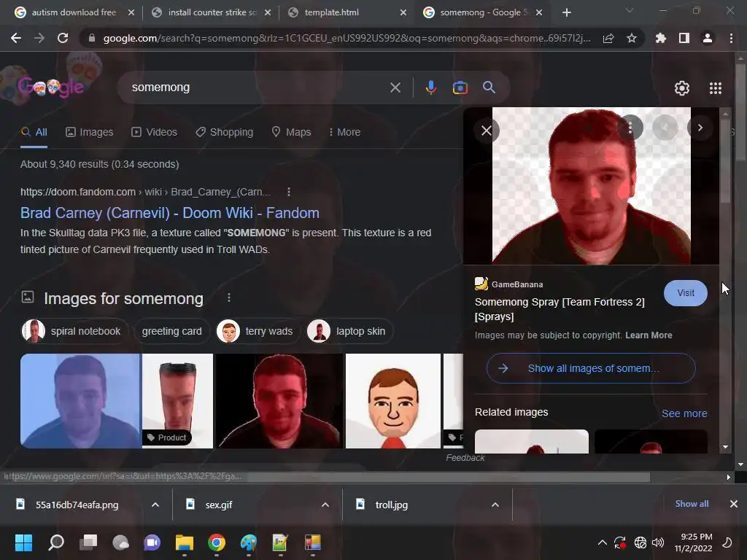
Task: Submit search with the magnifier icon
Action: coord(489,87)
